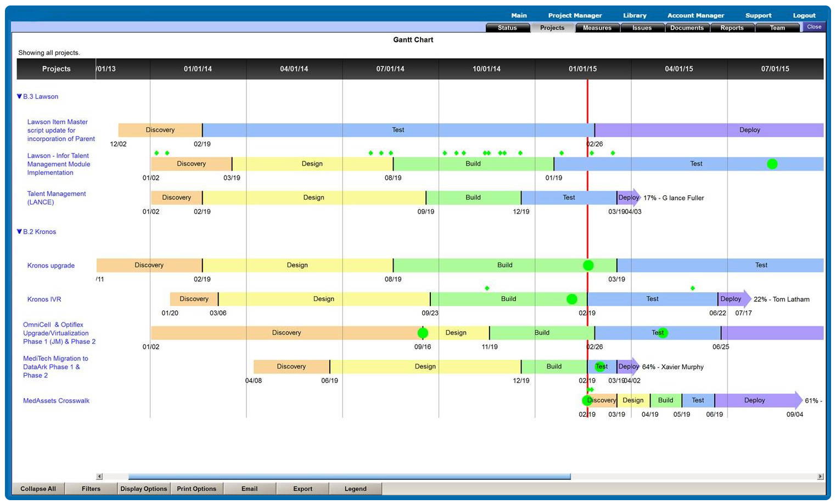
Task: Click the horizontal timeline scrollbar thumb
Action: click(349, 477)
